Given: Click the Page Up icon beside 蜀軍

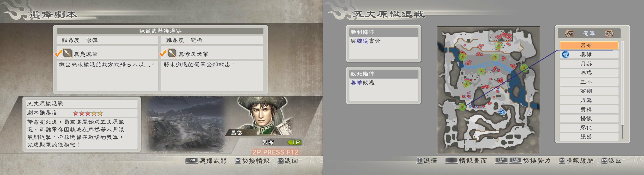Looking at the screenshot, I should pyautogui.click(x=569, y=33).
